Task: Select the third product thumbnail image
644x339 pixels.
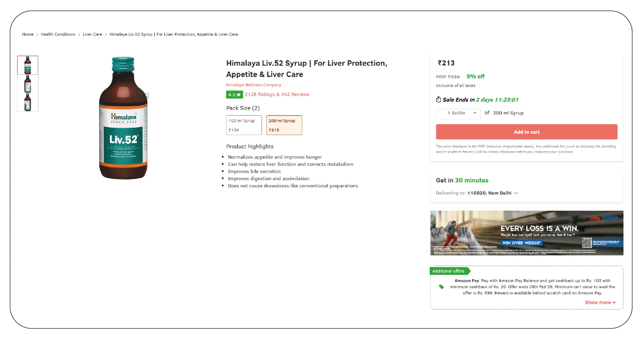Action: 28,102
